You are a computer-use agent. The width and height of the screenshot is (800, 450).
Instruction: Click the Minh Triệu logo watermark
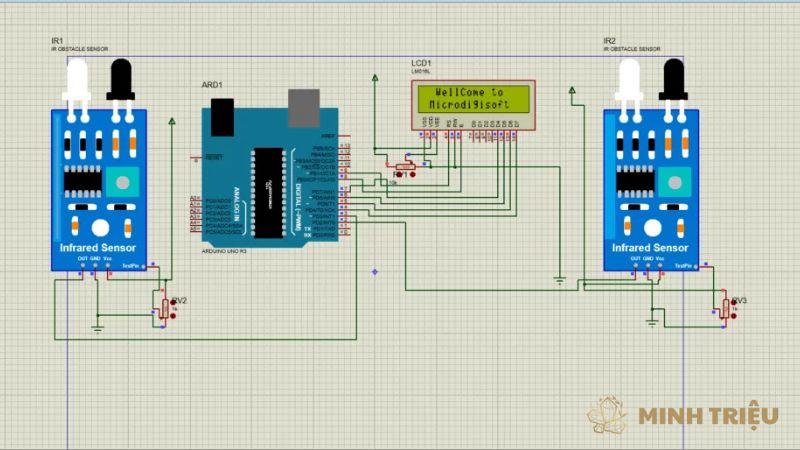click(x=682, y=415)
